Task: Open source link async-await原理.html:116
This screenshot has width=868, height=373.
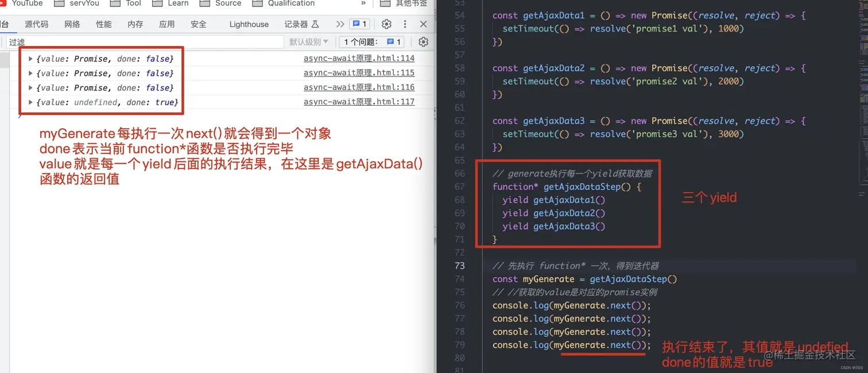Action: pos(359,87)
